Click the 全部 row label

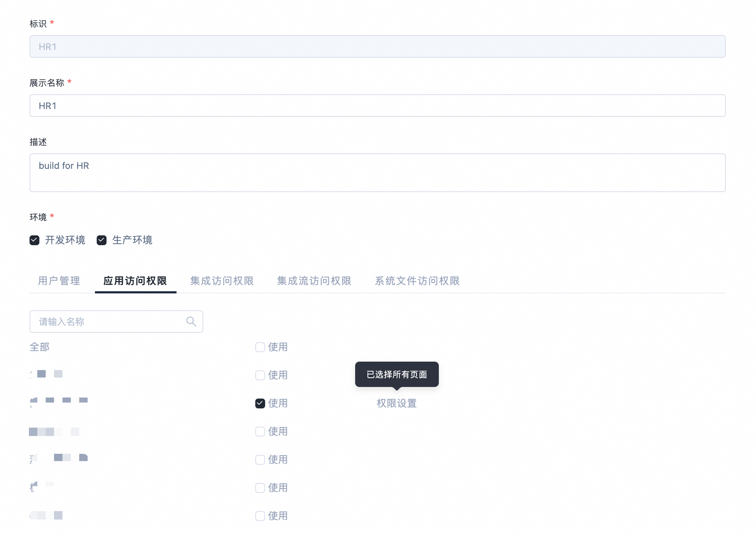tap(39, 347)
